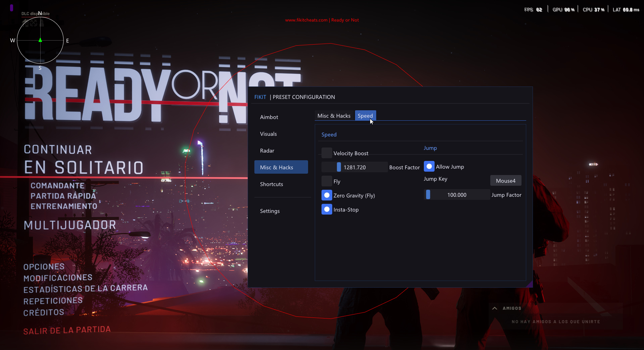
Task: Enable the Fly checkbox
Action: (326, 181)
